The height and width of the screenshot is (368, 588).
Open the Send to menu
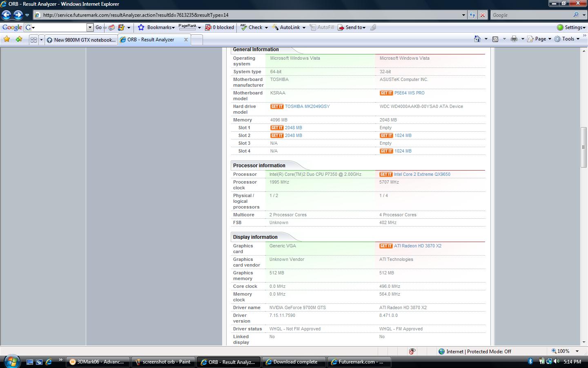352,27
